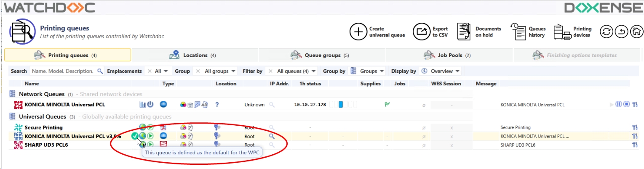Viewport: 644px width, 169px height.
Task: Open Finishing options templates tab
Action: click(577, 55)
